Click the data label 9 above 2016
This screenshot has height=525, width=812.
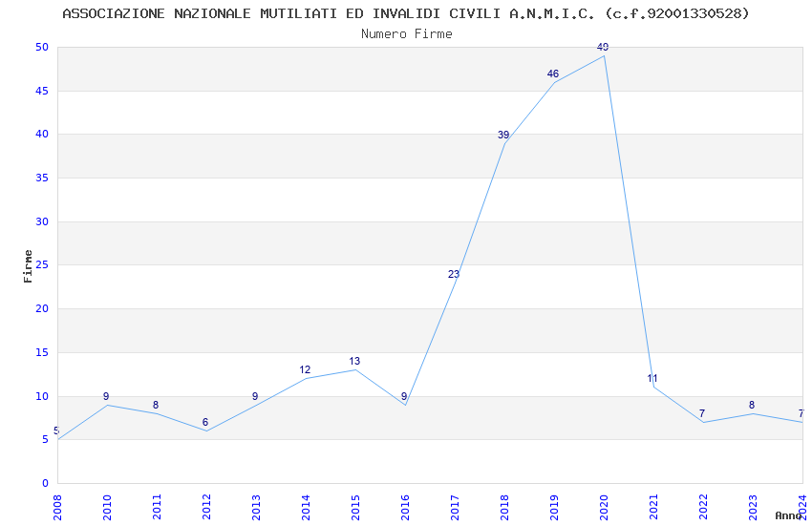[404, 396]
